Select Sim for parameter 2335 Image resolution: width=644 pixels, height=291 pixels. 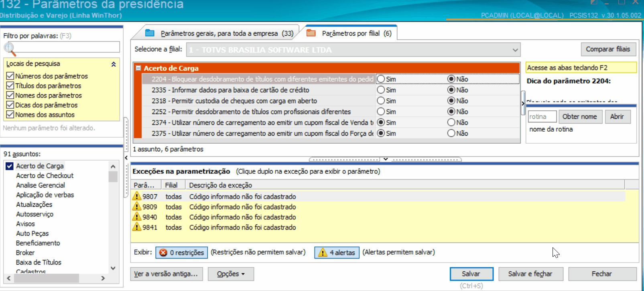381,90
